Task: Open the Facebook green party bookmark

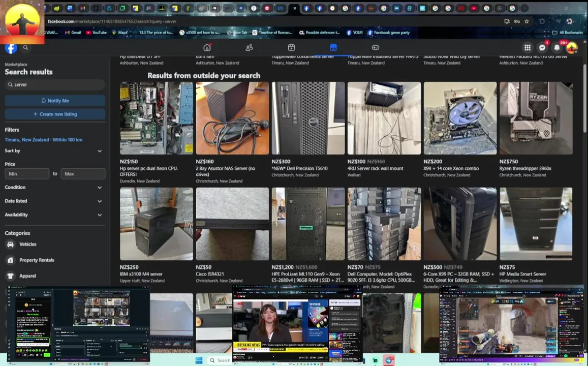Action: [x=388, y=33]
